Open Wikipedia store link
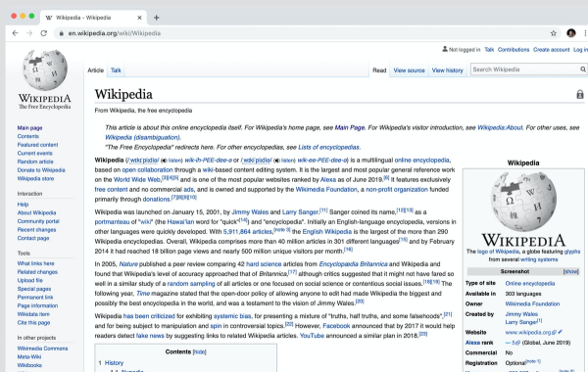The height and width of the screenshot is (372, 588). 35,178
